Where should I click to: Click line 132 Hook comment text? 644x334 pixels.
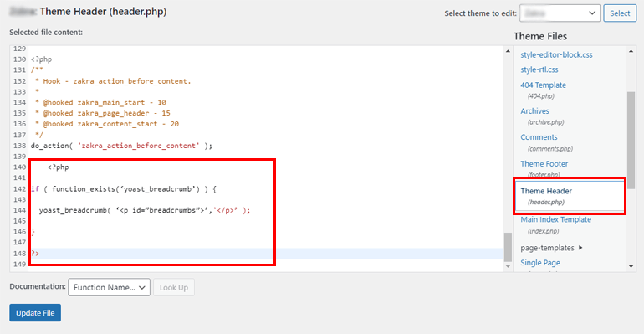tap(113, 81)
